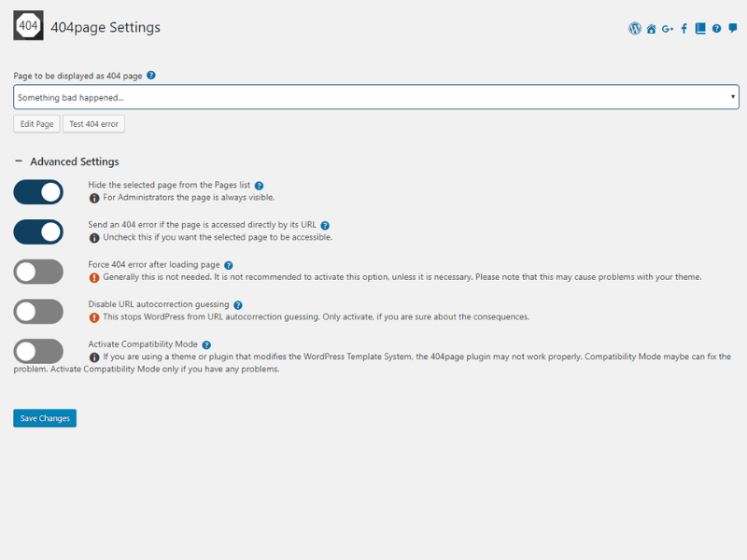Open the 'Something bad happened...' page dropdown
The image size is (747, 560).
point(375,97)
